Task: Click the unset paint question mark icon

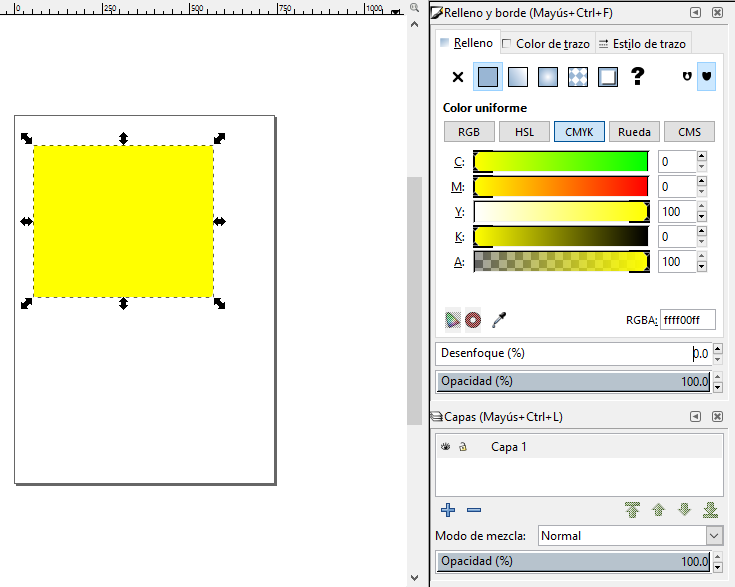Action: [x=637, y=76]
